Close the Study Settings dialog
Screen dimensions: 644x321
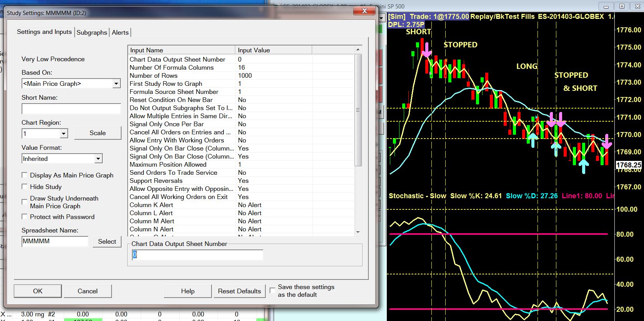click(364, 12)
